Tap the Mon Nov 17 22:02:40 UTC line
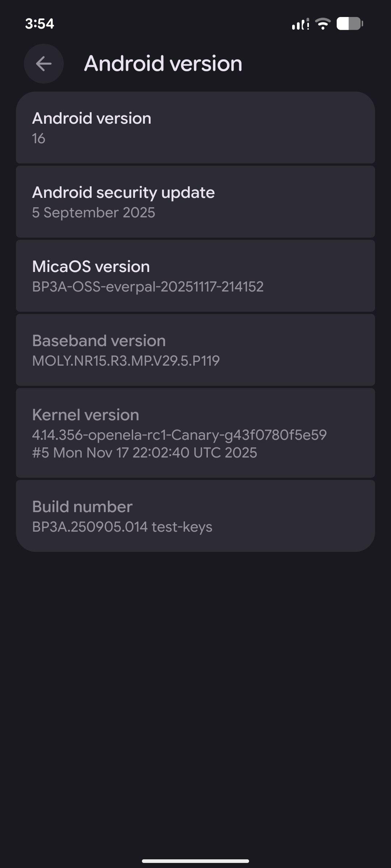This screenshot has width=391, height=868. tap(144, 453)
